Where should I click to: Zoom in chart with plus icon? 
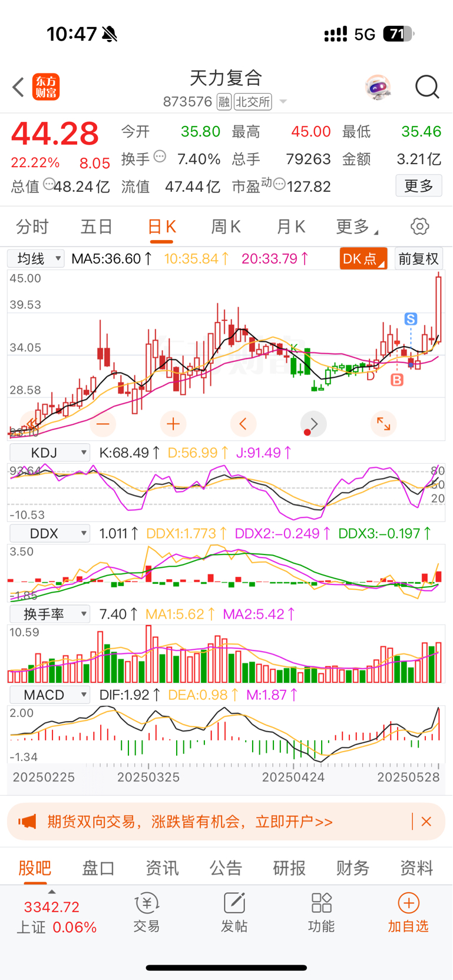(x=173, y=424)
